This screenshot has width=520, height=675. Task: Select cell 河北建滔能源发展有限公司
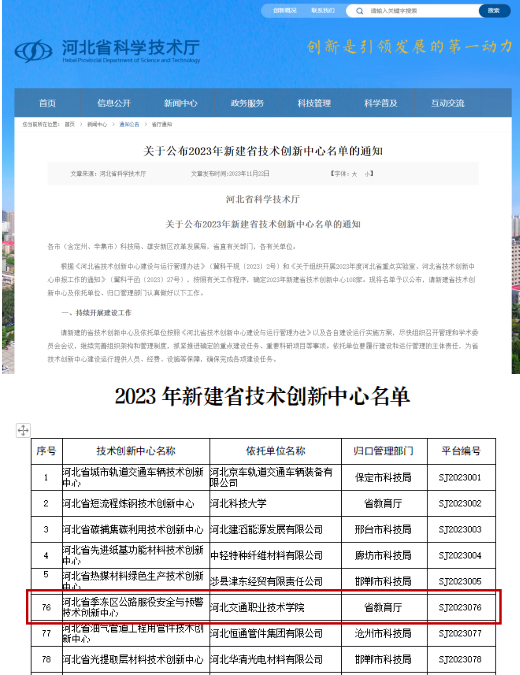click(275, 529)
